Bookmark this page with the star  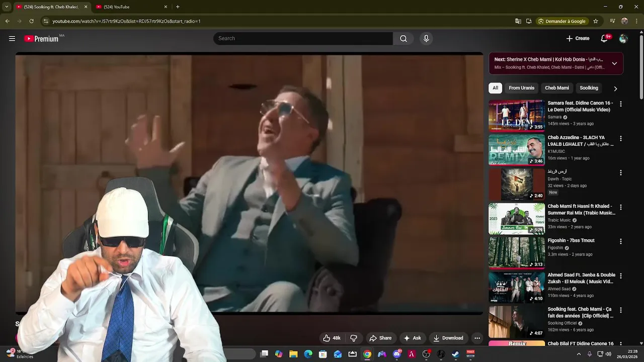coord(596,21)
